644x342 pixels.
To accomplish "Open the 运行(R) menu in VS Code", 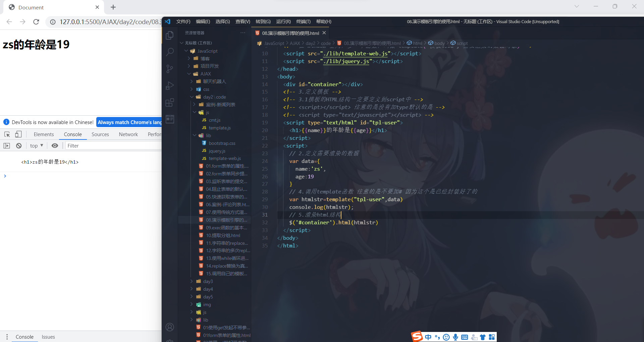I will (x=283, y=21).
